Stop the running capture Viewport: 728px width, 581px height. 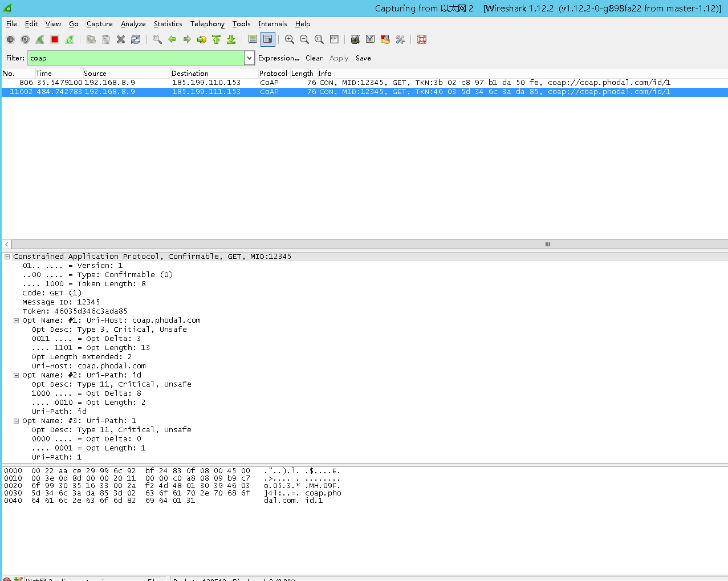click(x=55, y=39)
